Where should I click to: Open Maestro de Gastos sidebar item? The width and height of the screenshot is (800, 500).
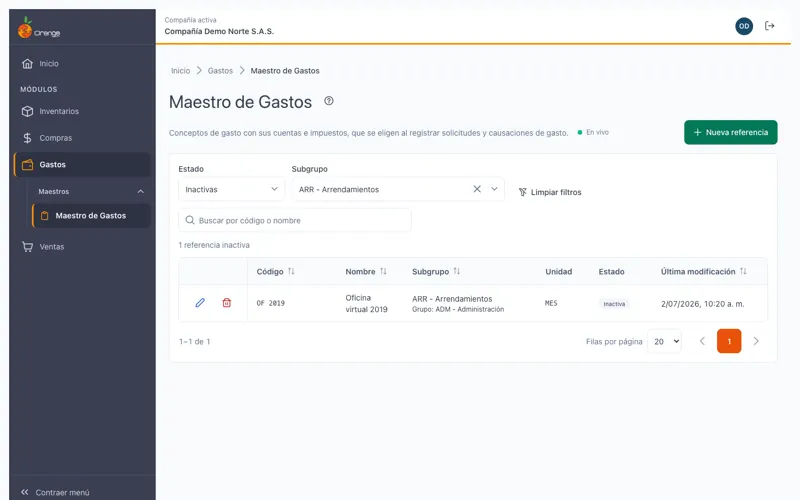tap(91, 216)
